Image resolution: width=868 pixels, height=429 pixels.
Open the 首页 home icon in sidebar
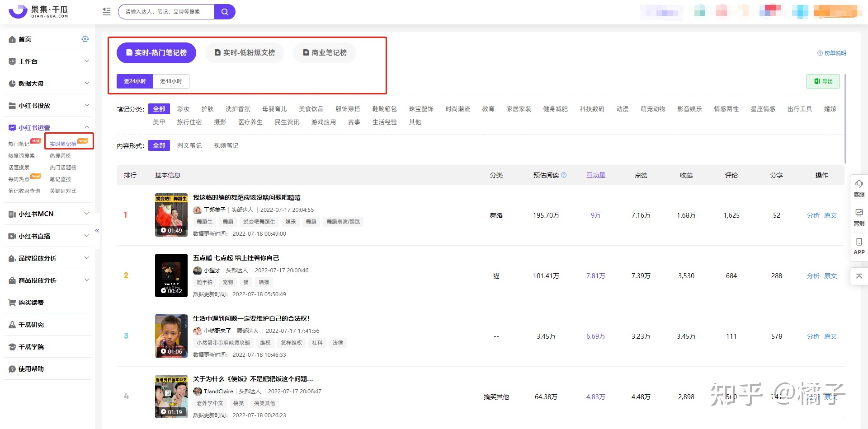[x=13, y=39]
